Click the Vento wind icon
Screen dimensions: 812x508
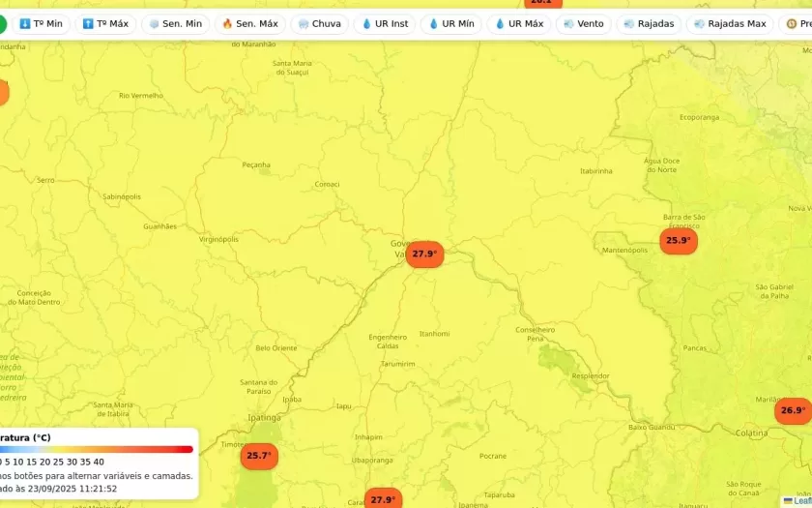tap(567, 24)
